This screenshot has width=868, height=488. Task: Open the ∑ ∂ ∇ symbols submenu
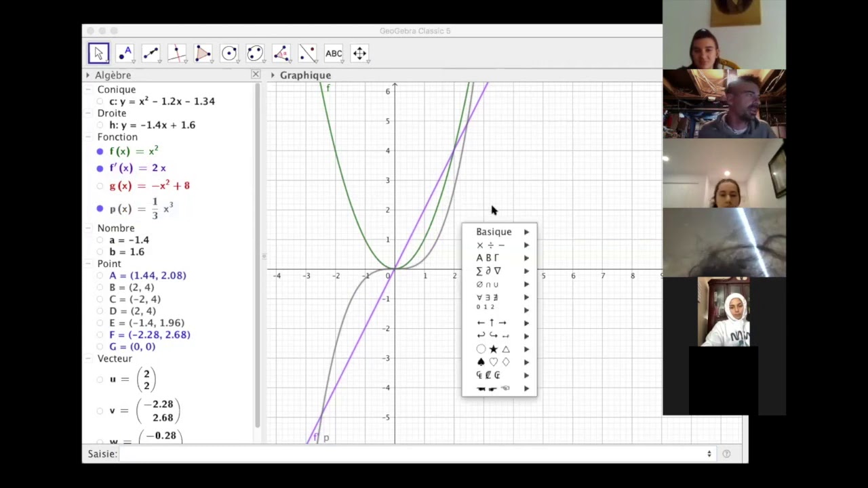point(499,271)
